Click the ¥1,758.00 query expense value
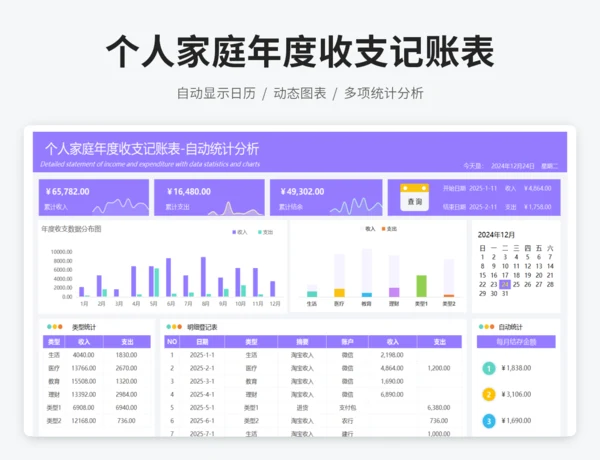This screenshot has height=460, width=600. point(538,207)
